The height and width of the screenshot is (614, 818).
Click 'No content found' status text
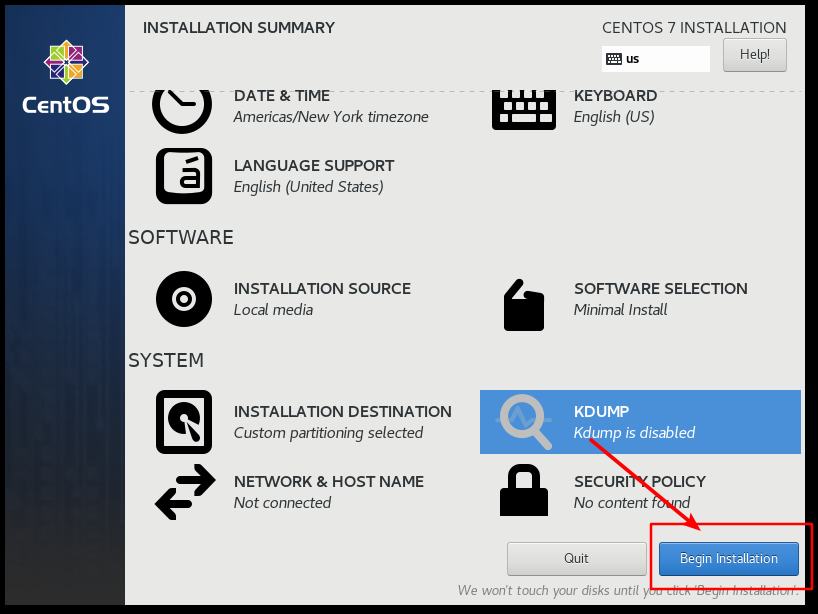(x=632, y=503)
